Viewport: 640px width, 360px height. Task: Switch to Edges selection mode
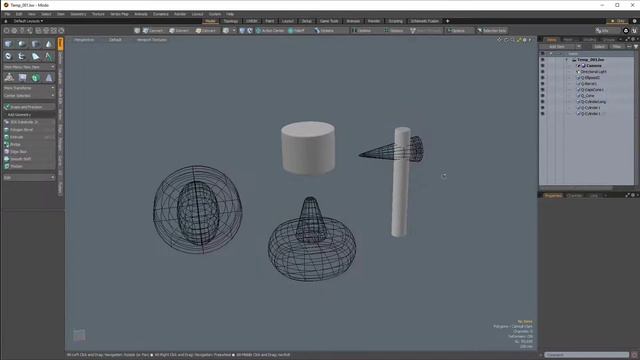(x=179, y=31)
